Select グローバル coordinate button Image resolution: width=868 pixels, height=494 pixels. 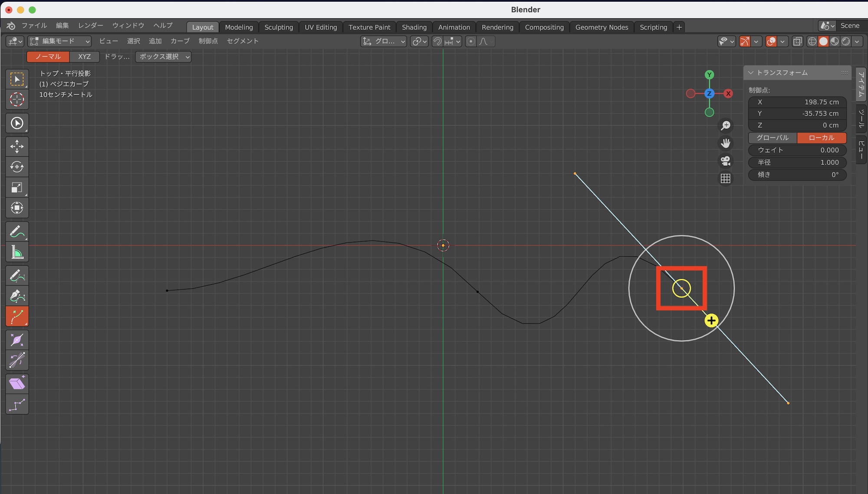pyautogui.click(x=773, y=138)
